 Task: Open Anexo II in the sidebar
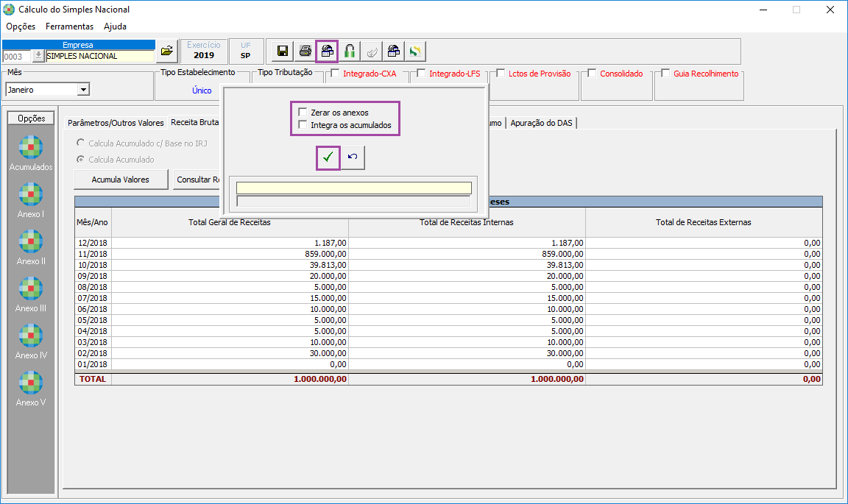coord(31,248)
